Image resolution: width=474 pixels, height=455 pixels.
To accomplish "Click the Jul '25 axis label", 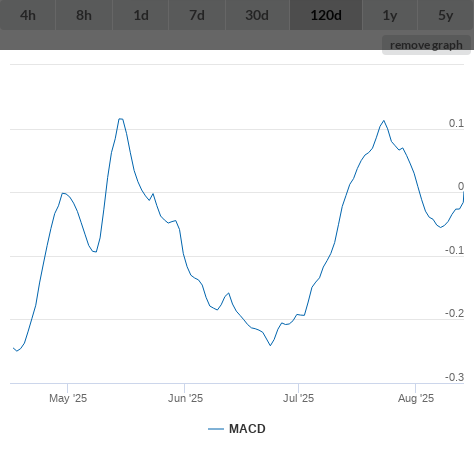I will click(298, 398).
